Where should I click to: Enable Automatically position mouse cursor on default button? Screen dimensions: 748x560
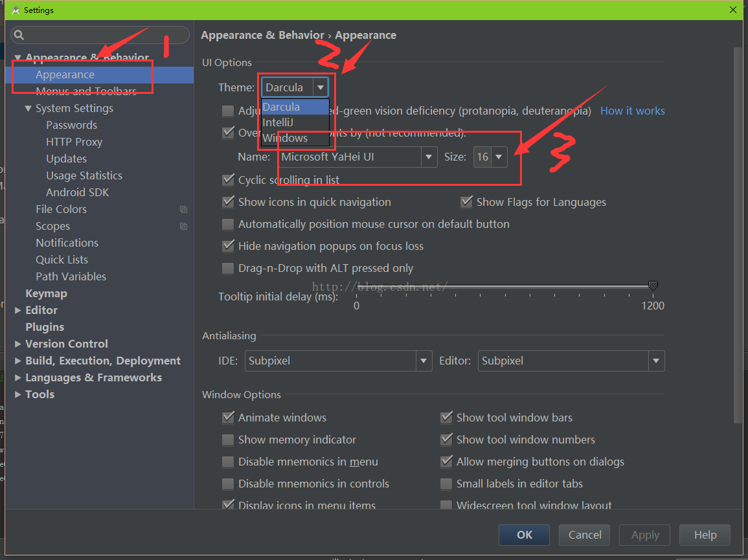(228, 224)
